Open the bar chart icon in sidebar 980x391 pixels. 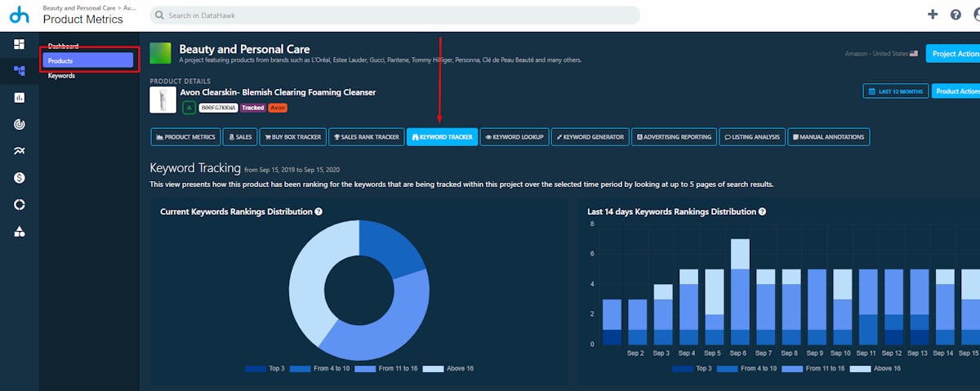[x=19, y=97]
